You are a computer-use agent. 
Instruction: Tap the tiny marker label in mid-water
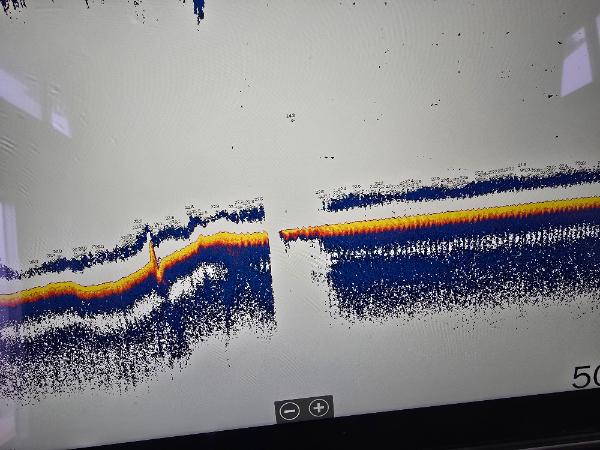pyautogui.click(x=290, y=118)
